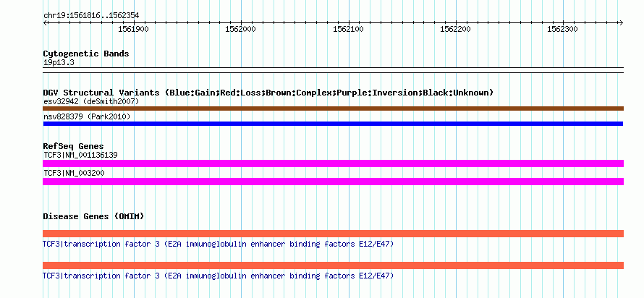Click the TCF3|NM_001136139 transcript label
Screen dimensions: 644x298
(81, 156)
